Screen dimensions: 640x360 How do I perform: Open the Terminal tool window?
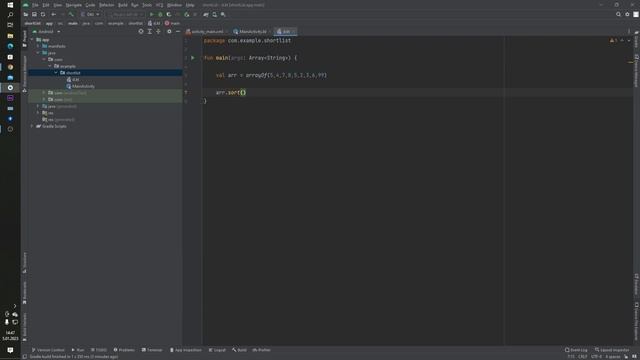click(152, 350)
